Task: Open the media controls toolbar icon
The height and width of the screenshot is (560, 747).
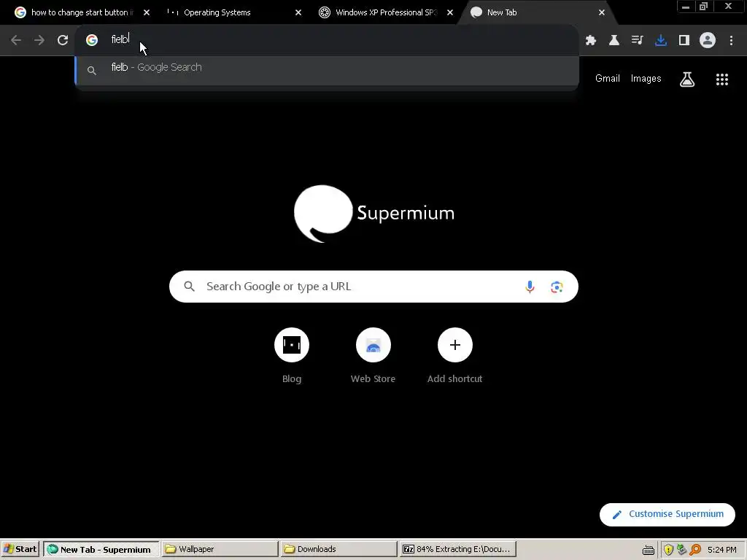Action: (638, 41)
